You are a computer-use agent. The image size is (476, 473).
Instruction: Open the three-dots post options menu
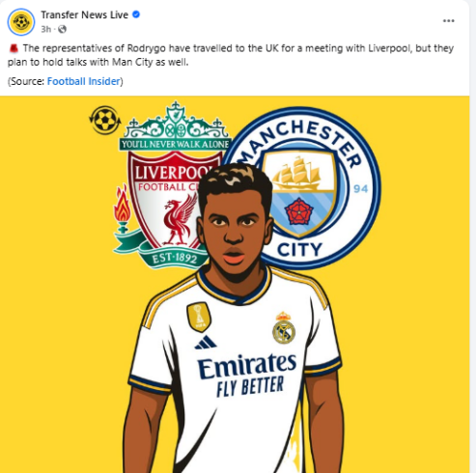click(448, 21)
